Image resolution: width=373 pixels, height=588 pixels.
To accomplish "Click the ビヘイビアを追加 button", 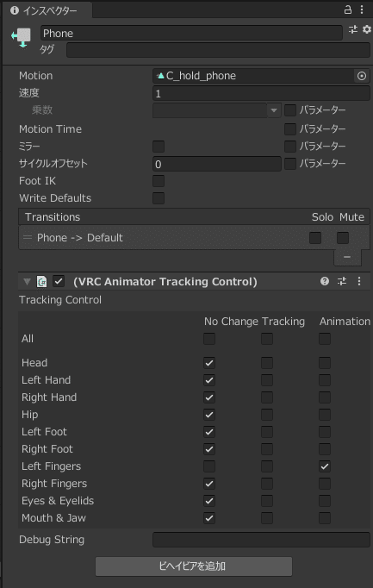I will point(194,566).
